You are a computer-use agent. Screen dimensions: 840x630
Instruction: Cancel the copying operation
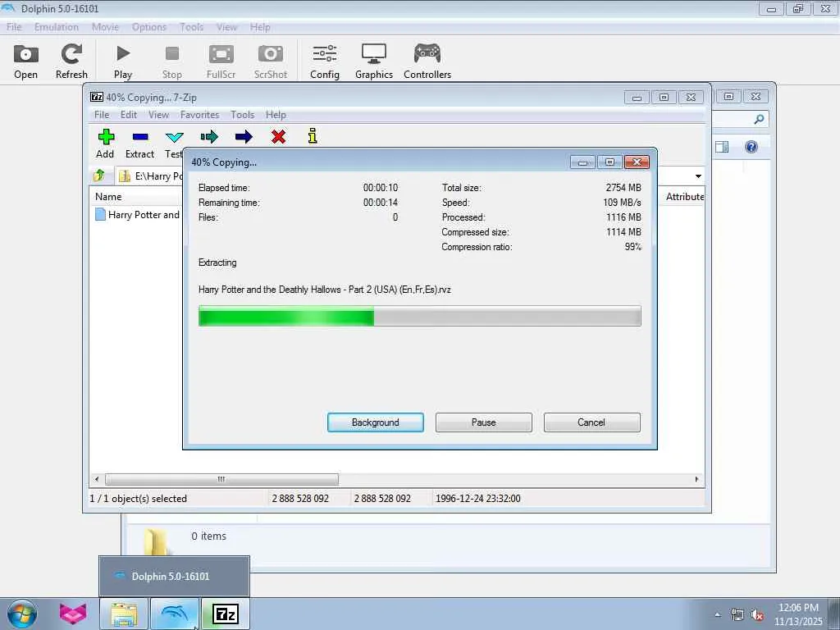point(591,422)
